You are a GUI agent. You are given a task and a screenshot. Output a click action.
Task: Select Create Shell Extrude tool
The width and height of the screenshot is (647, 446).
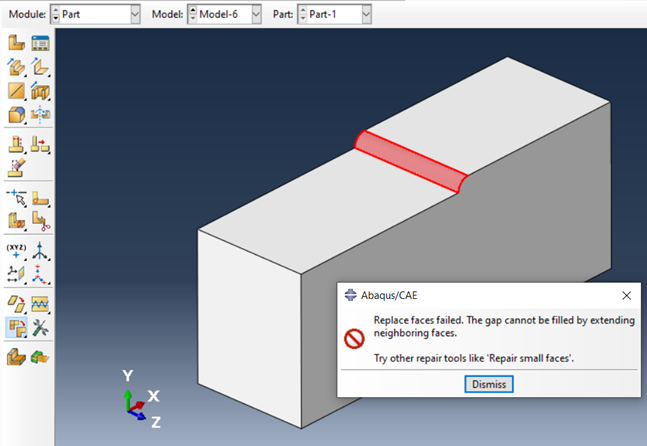click(x=40, y=66)
